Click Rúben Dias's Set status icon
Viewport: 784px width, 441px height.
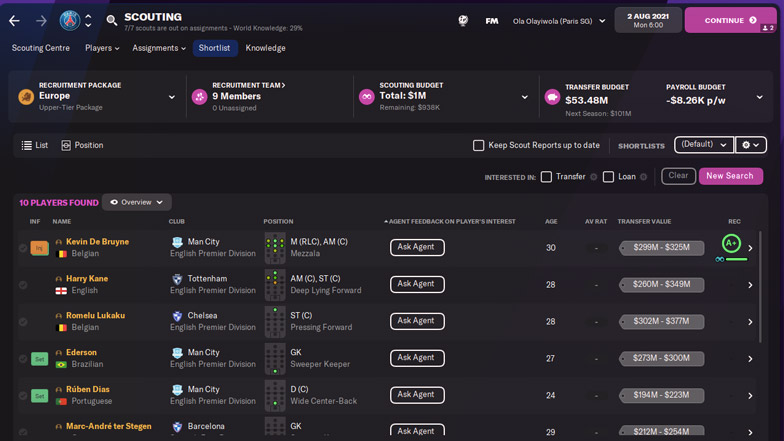40,396
